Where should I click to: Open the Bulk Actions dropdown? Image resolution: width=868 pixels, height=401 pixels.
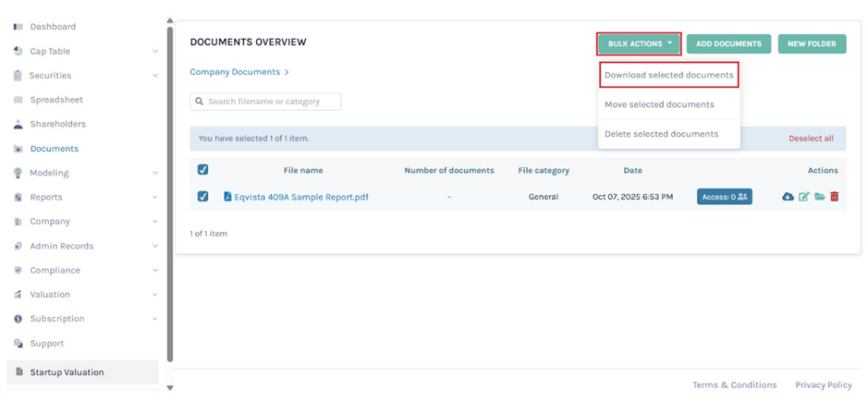[x=640, y=43]
